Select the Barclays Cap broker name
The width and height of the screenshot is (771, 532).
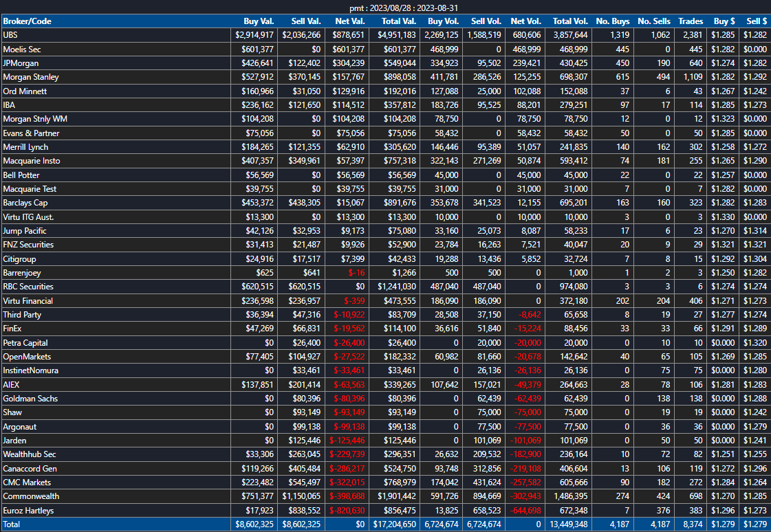pos(25,203)
